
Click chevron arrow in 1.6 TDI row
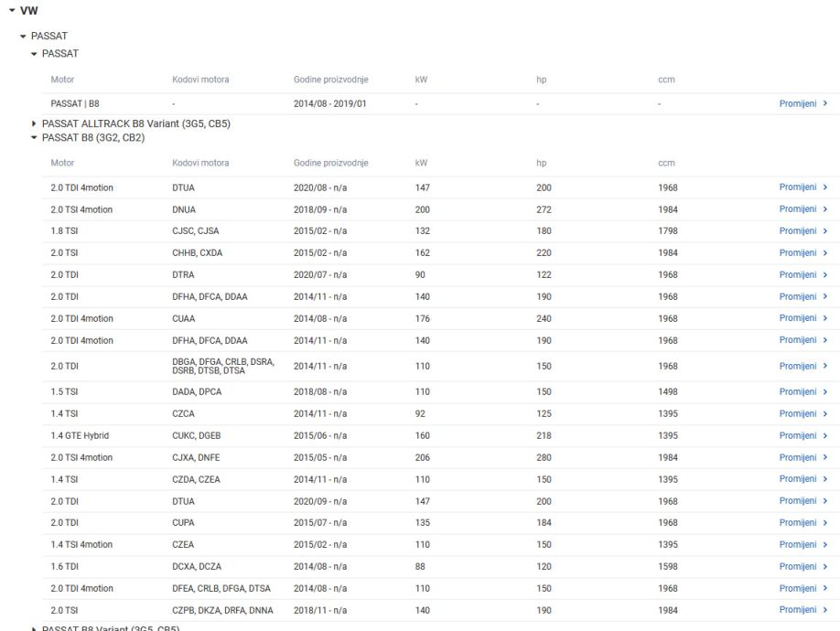coord(825,566)
